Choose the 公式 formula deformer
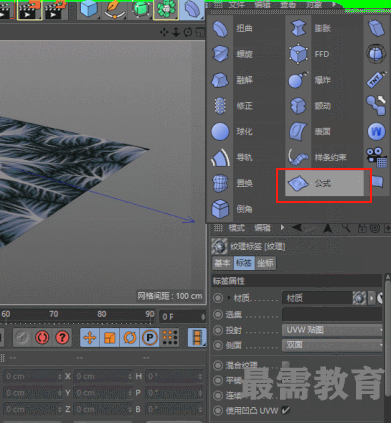The width and height of the screenshot is (391, 423). coord(324,183)
